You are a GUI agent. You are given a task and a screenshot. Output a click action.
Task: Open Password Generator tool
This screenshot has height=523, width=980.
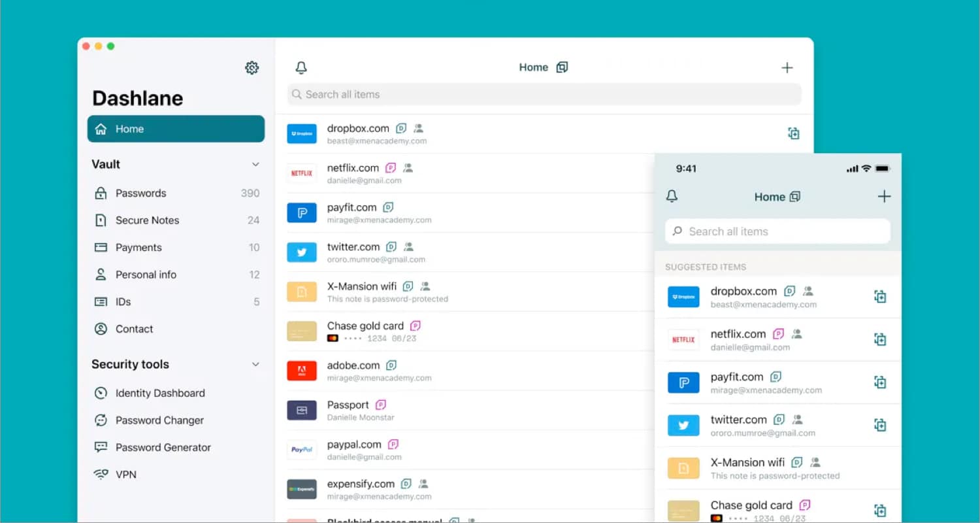[x=176, y=448]
